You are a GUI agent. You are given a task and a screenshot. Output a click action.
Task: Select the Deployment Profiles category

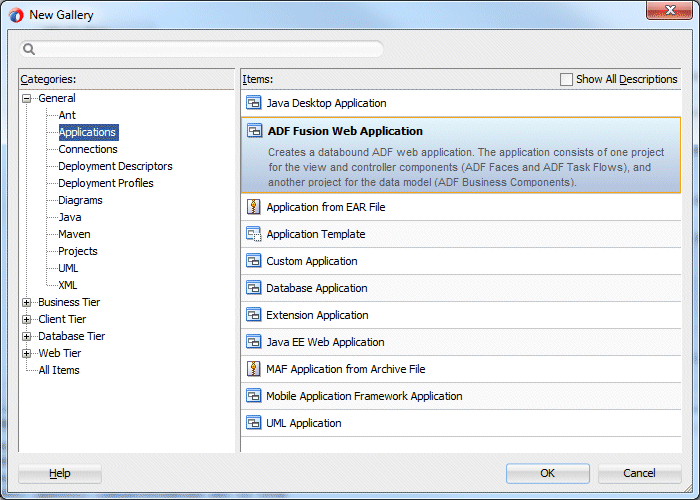coord(106,183)
